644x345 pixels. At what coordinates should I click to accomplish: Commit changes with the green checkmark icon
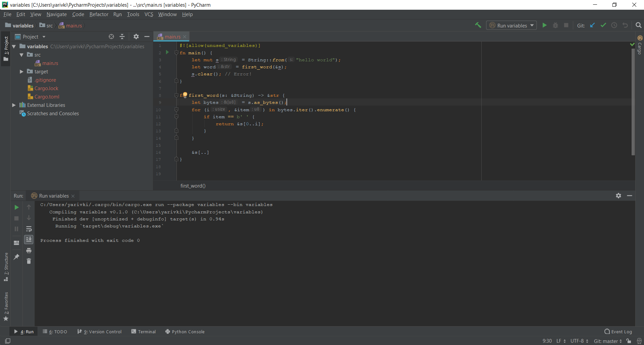coord(603,25)
